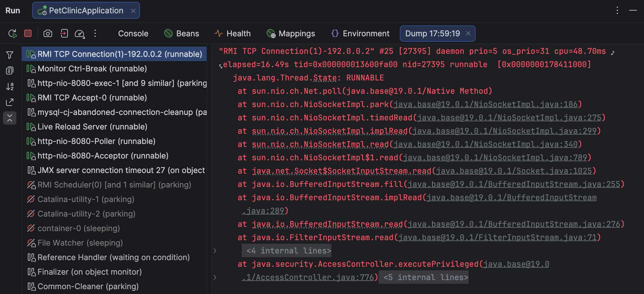The height and width of the screenshot is (294, 644).
Task: Open NioSocketImpl.java:186 source link
Action: point(485,104)
